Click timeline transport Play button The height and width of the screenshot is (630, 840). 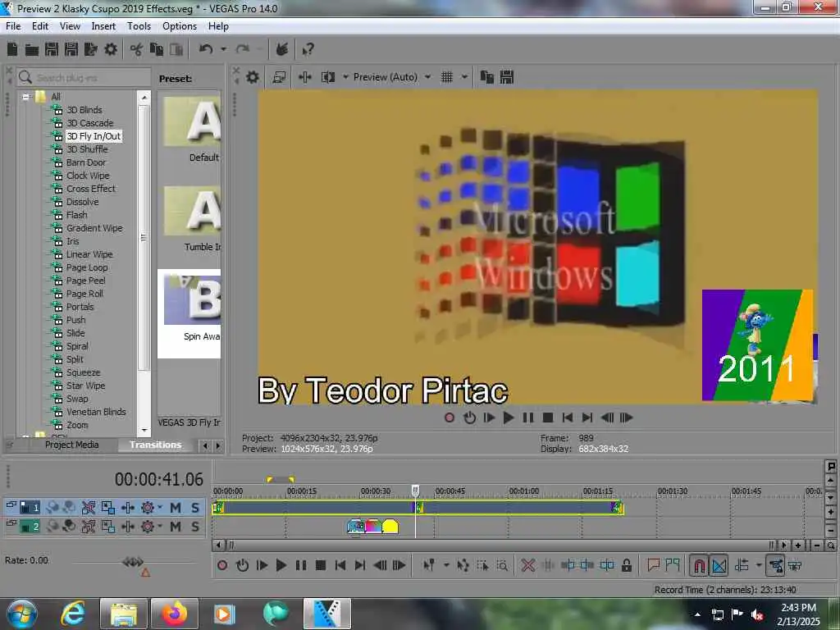[x=281, y=565]
